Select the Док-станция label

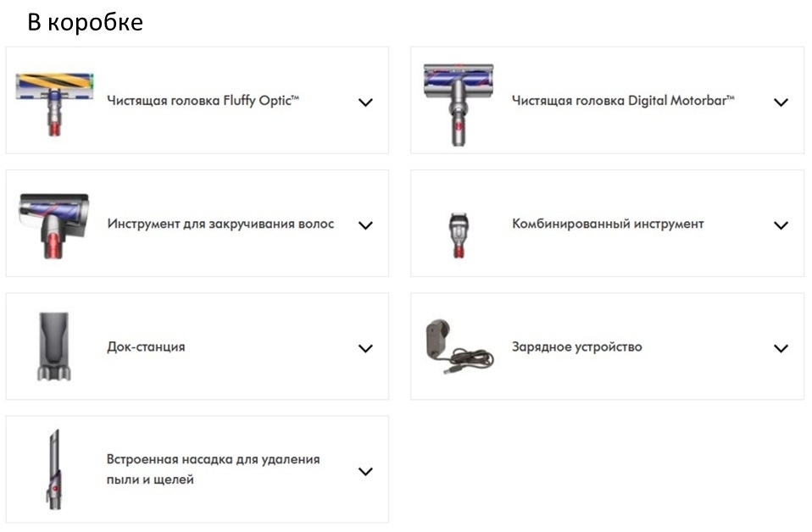coord(146,346)
